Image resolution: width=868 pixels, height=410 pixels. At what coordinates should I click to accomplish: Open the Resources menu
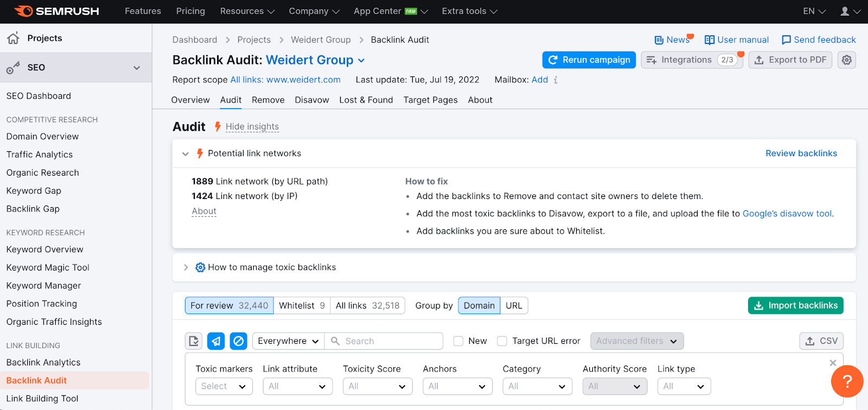click(247, 11)
